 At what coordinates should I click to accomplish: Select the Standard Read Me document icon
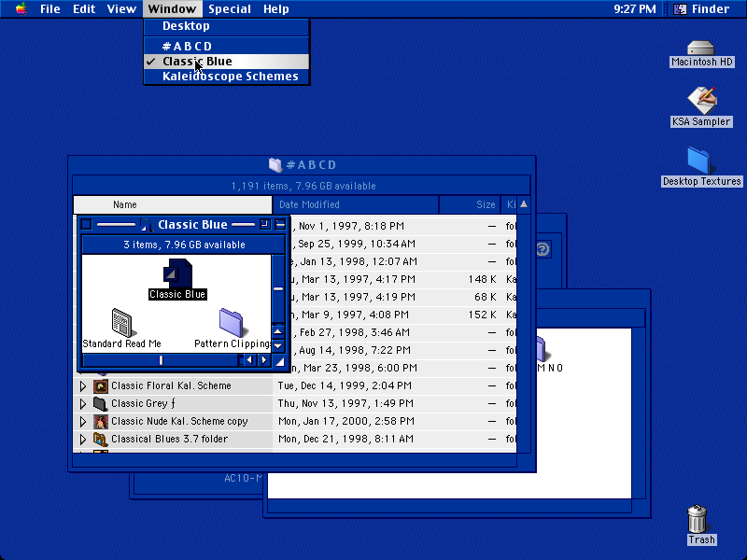click(x=123, y=323)
